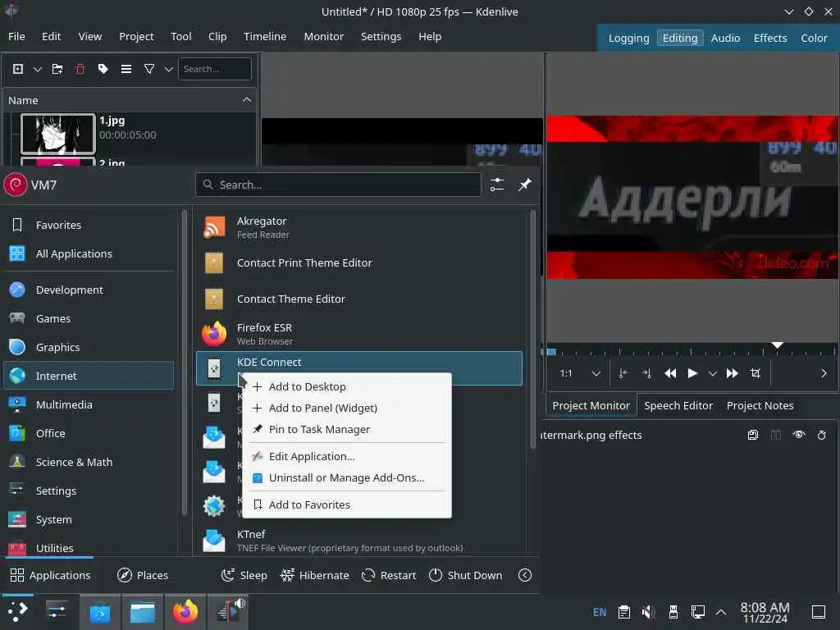Select the Favorites category
This screenshot has height=630, width=840.
tap(89, 225)
